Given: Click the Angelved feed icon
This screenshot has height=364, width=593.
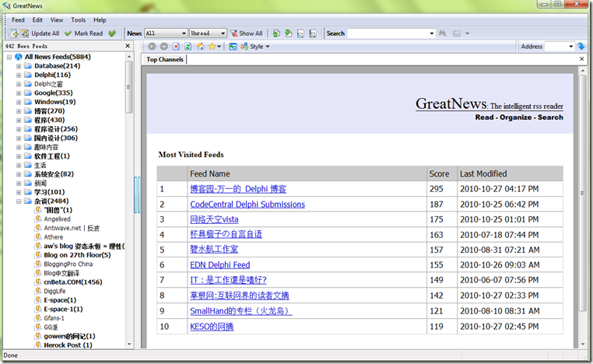Looking at the screenshot, I should (x=38, y=219).
